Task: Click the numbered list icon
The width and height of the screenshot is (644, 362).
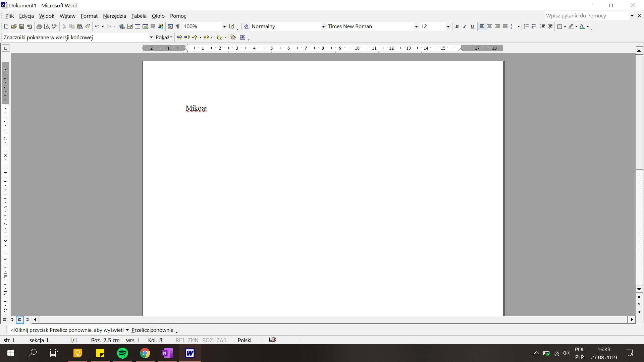Action: click(526, 26)
